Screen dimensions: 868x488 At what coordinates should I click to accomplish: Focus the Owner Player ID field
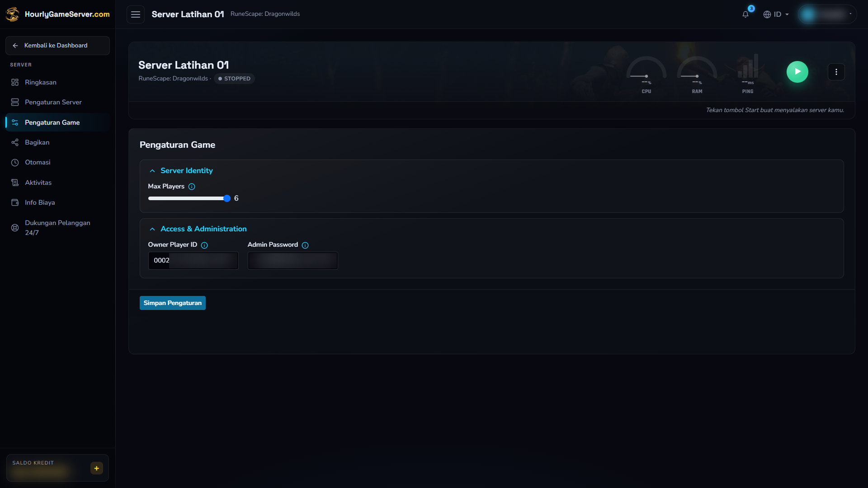pos(193,261)
